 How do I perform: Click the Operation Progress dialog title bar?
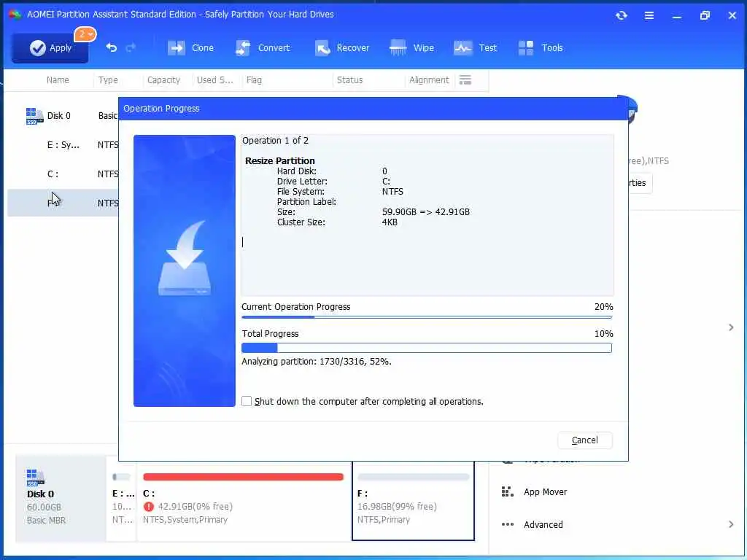point(373,109)
